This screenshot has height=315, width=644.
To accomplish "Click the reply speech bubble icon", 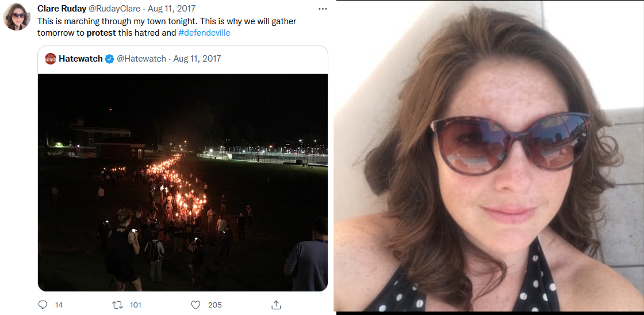I will point(43,305).
